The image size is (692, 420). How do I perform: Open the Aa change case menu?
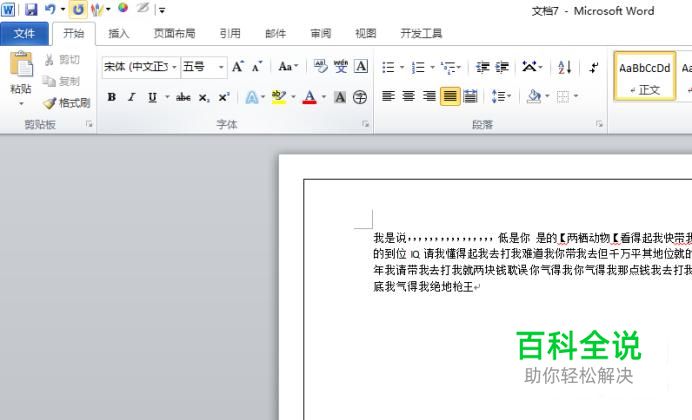point(288,67)
